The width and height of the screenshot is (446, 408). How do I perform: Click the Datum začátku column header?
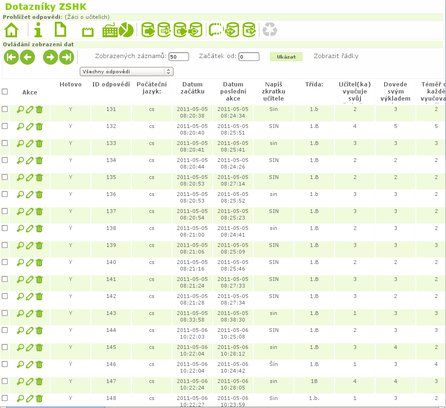pos(192,88)
